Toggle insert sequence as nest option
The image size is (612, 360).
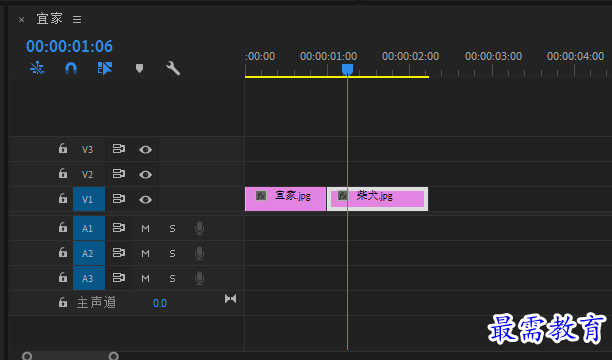pos(37,68)
